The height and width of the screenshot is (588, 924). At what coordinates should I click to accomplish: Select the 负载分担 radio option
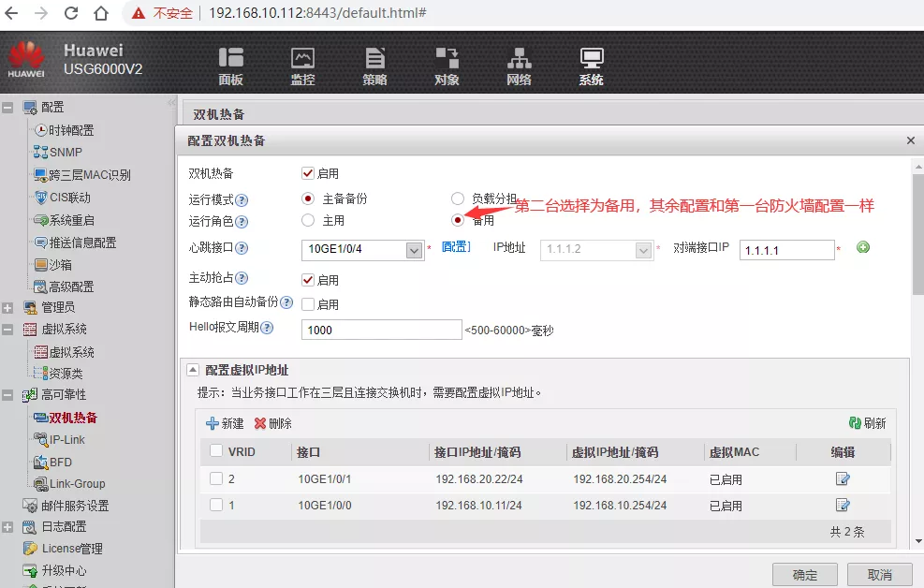[458, 198]
